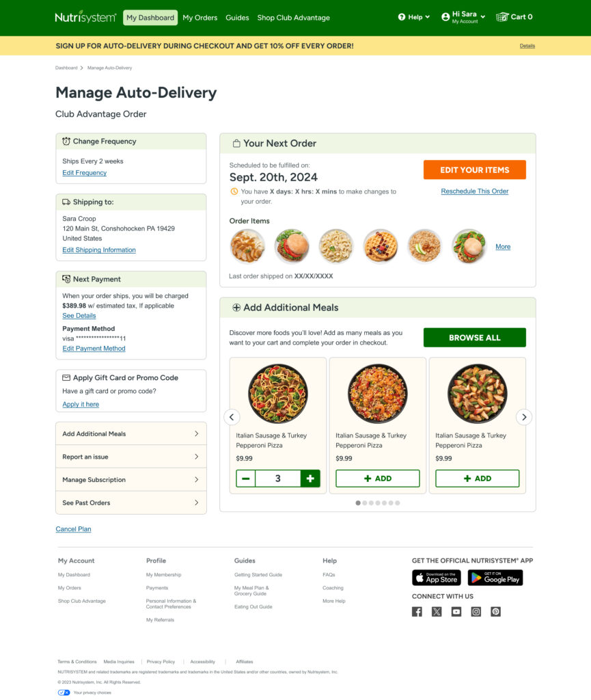Open the Google Play badge
The width and height of the screenshot is (591, 700).
point(495,578)
